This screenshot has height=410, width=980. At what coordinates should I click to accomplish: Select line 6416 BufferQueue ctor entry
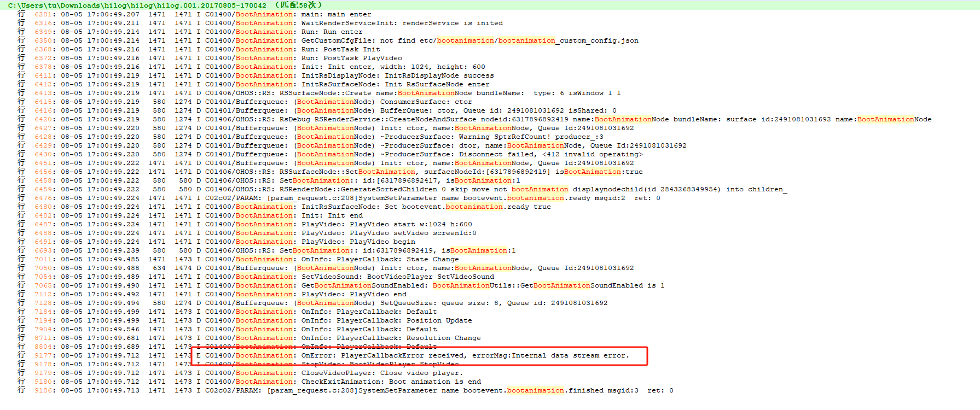(x=317, y=110)
